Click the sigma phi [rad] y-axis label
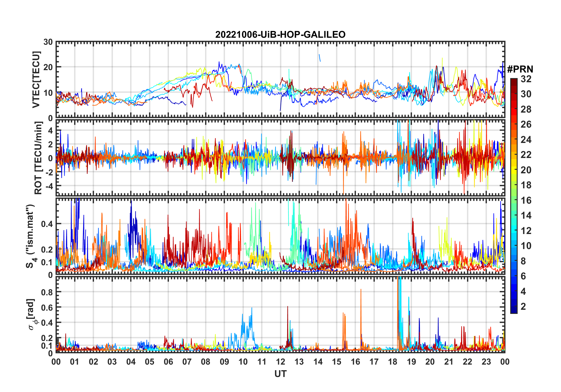Image resolution: width=561 pixels, height=392 pixels. 31,314
